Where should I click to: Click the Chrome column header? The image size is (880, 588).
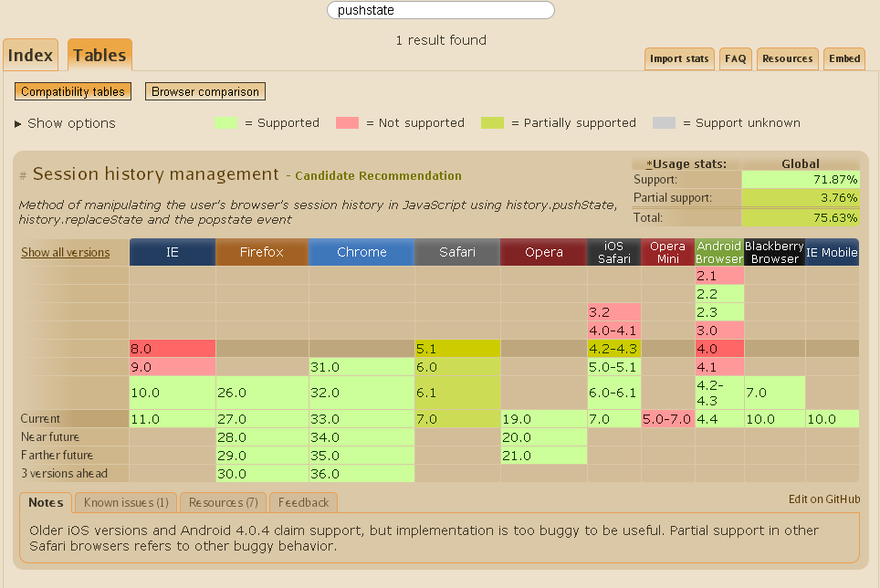pyautogui.click(x=362, y=252)
